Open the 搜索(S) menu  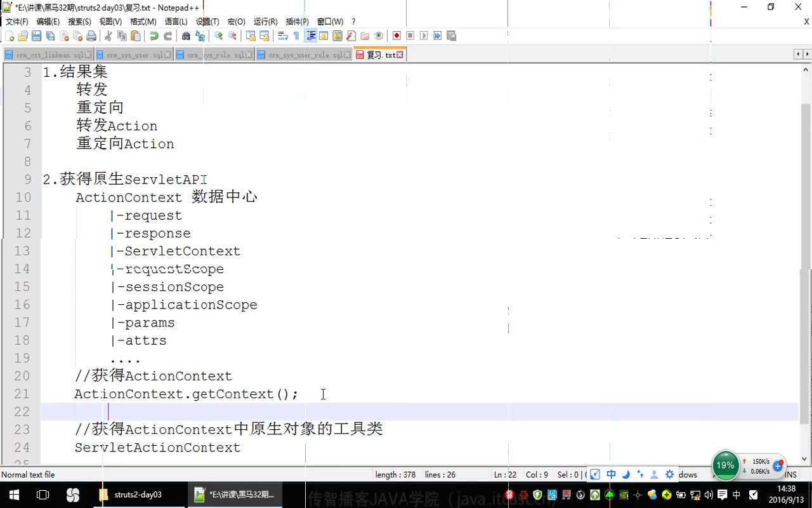coord(80,22)
